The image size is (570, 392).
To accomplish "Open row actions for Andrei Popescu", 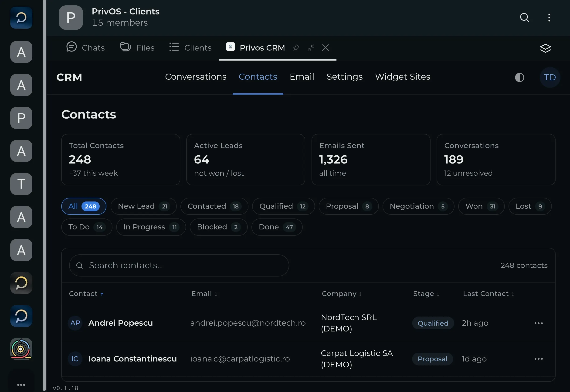I will (x=539, y=323).
